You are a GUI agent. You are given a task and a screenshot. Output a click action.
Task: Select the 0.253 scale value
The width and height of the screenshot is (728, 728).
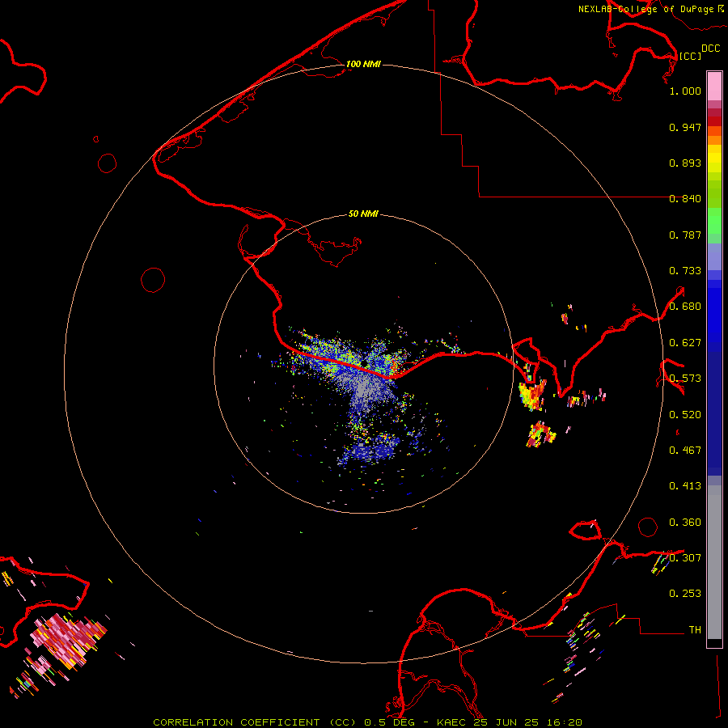(x=685, y=594)
